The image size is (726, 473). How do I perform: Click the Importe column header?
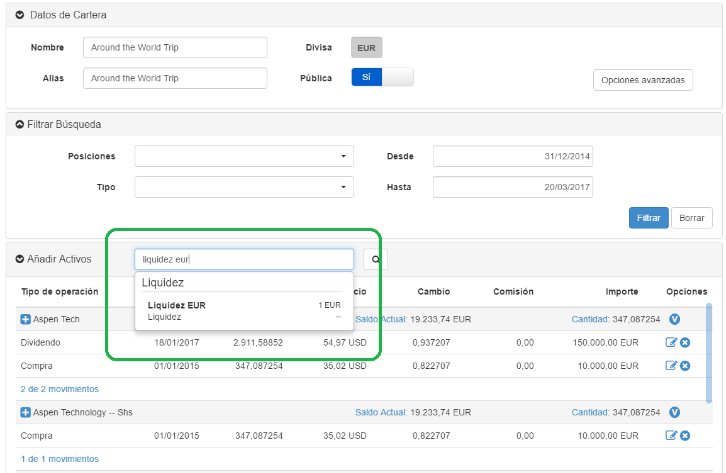[x=621, y=291]
